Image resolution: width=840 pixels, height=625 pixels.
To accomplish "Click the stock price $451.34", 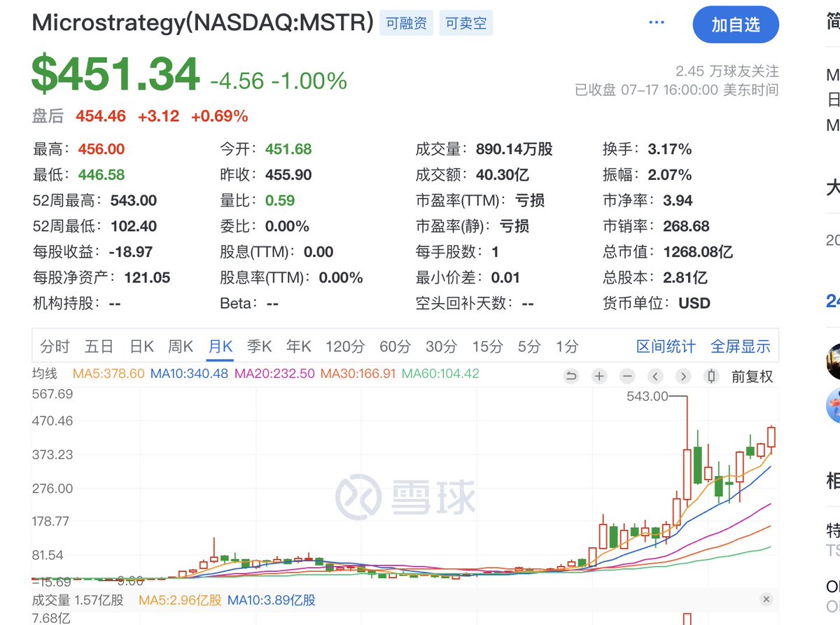I will click(115, 73).
